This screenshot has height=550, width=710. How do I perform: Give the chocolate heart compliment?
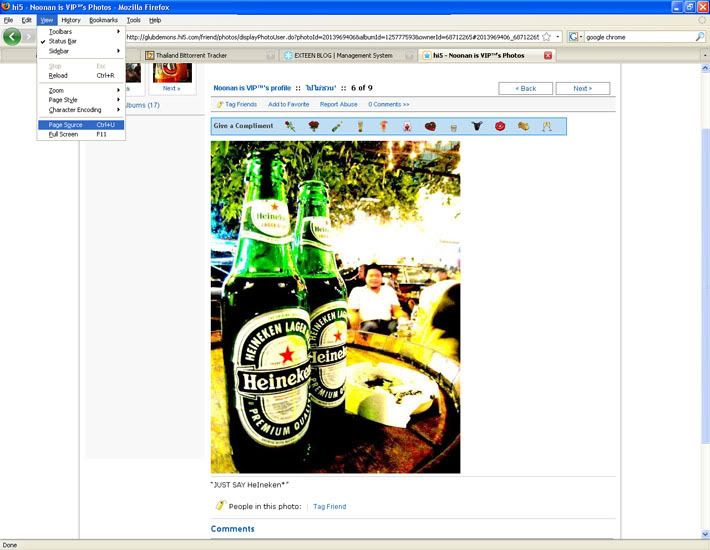coord(430,126)
